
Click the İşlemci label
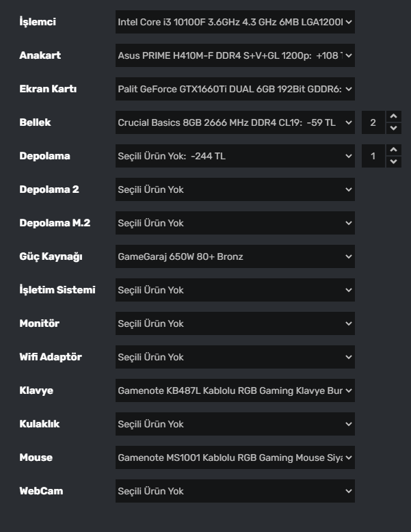(x=38, y=22)
